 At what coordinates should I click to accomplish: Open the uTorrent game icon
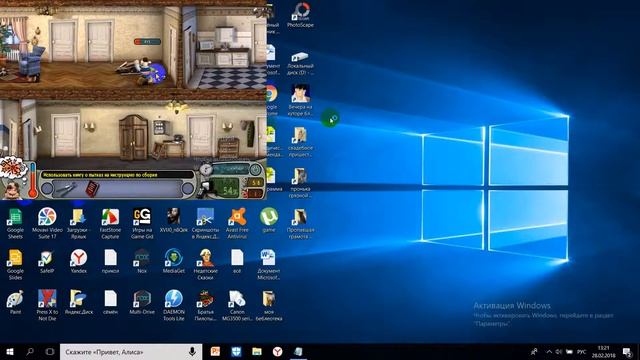point(269,220)
